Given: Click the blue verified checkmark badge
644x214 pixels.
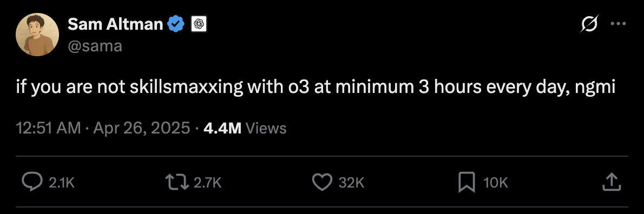Looking at the screenshot, I should [177, 25].
